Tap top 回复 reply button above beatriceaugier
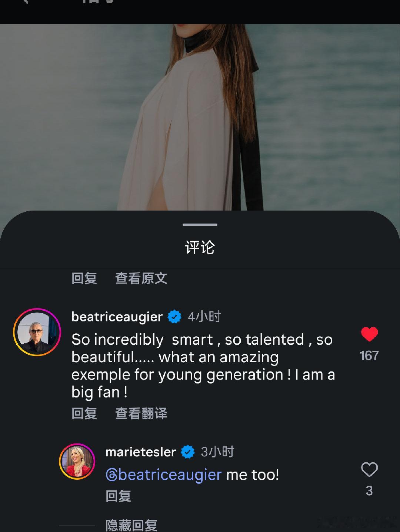 pos(84,278)
